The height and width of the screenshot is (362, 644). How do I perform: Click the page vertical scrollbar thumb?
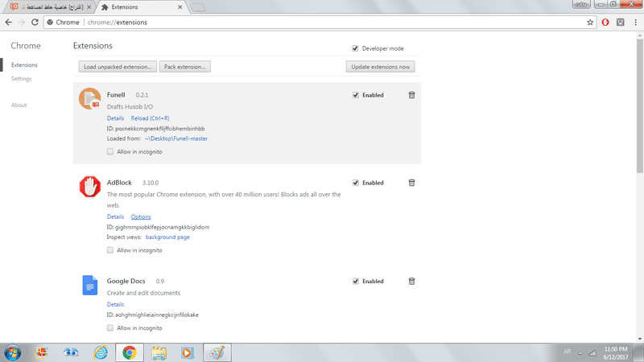coord(640,106)
